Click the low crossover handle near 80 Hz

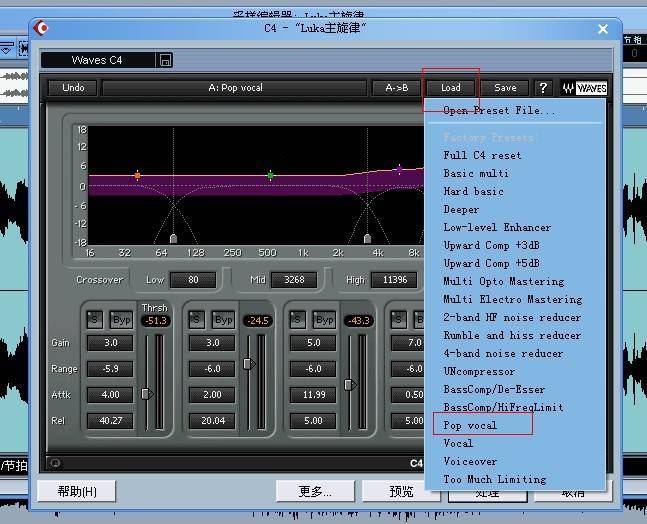click(174, 238)
